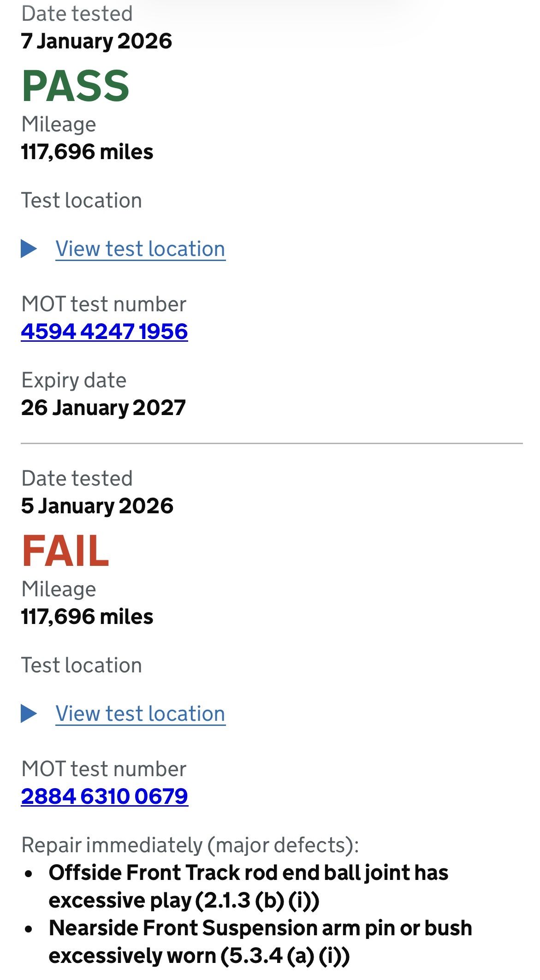Click the expiry date 26 January 2027
This screenshot has height=980, width=540.
(103, 408)
